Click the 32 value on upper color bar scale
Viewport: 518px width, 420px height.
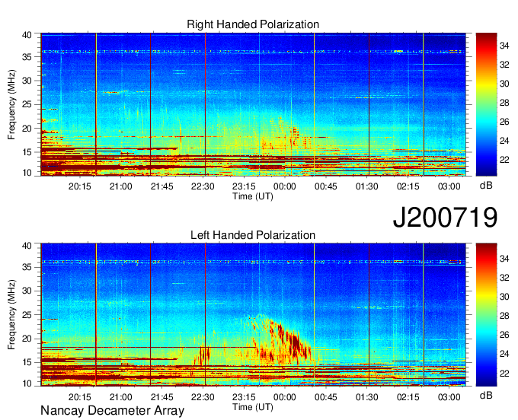pyautogui.click(x=504, y=65)
